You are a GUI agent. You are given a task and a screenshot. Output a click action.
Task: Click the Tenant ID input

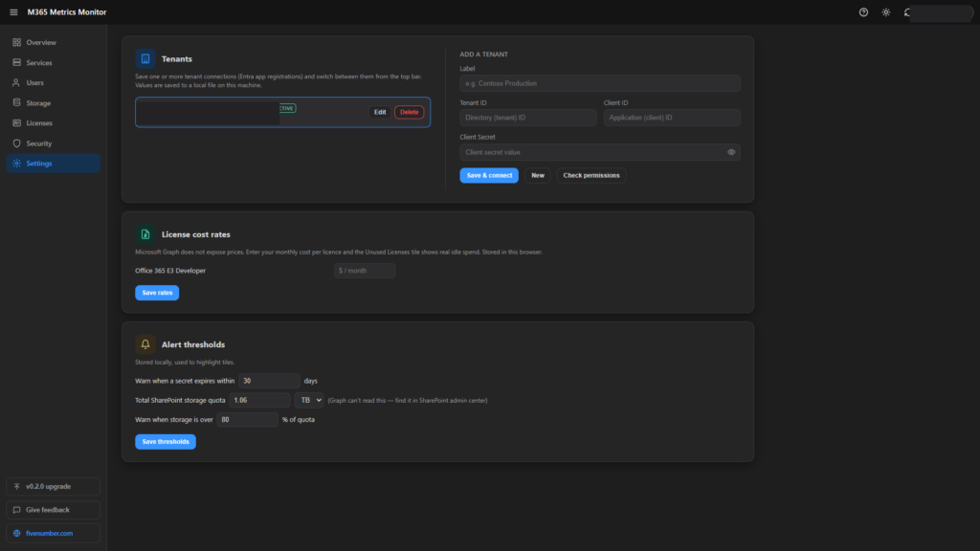point(527,118)
